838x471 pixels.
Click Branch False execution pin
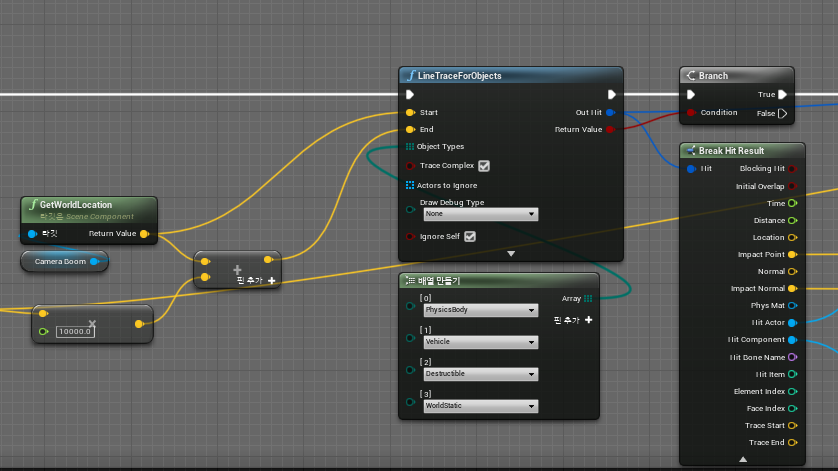tap(782, 113)
